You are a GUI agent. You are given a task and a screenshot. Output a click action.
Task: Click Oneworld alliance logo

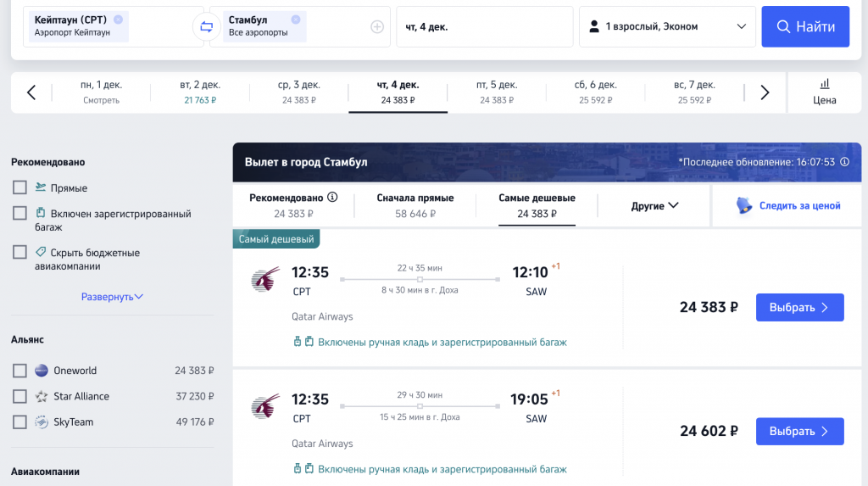42,371
